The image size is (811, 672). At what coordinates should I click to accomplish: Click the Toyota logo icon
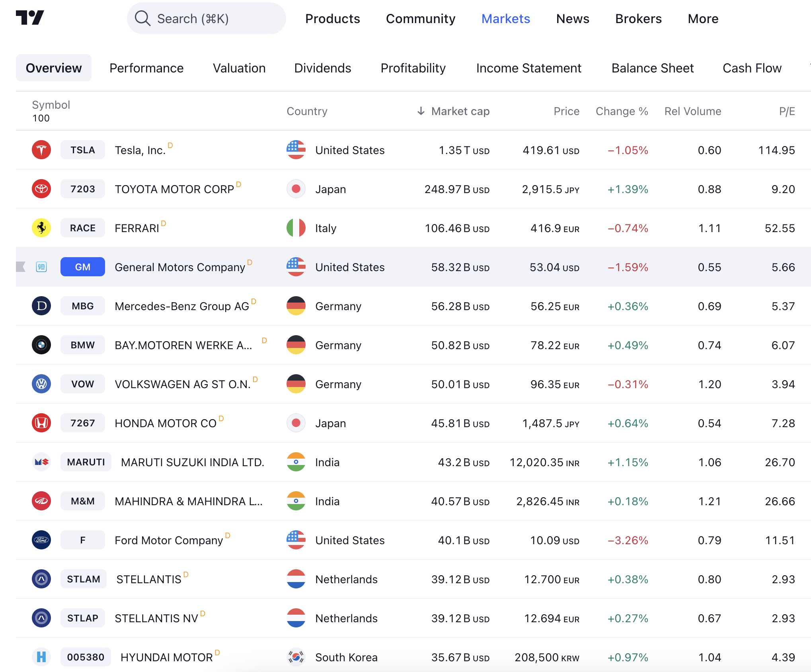click(x=41, y=189)
